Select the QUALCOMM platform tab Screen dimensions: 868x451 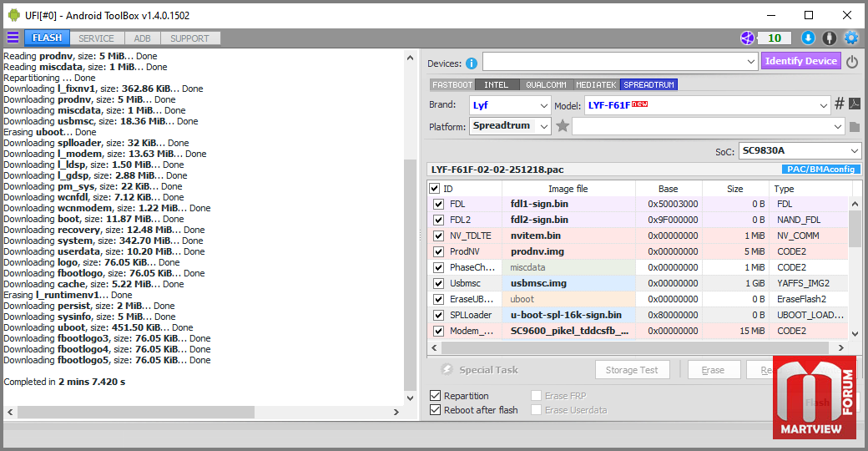pyautogui.click(x=546, y=84)
